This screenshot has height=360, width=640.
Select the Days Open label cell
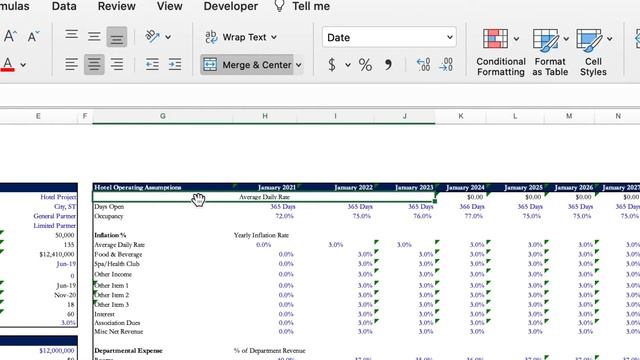coord(109,207)
